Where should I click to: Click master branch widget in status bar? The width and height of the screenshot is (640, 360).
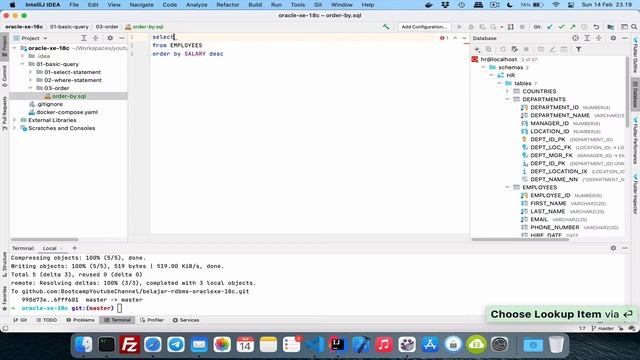click(602, 328)
